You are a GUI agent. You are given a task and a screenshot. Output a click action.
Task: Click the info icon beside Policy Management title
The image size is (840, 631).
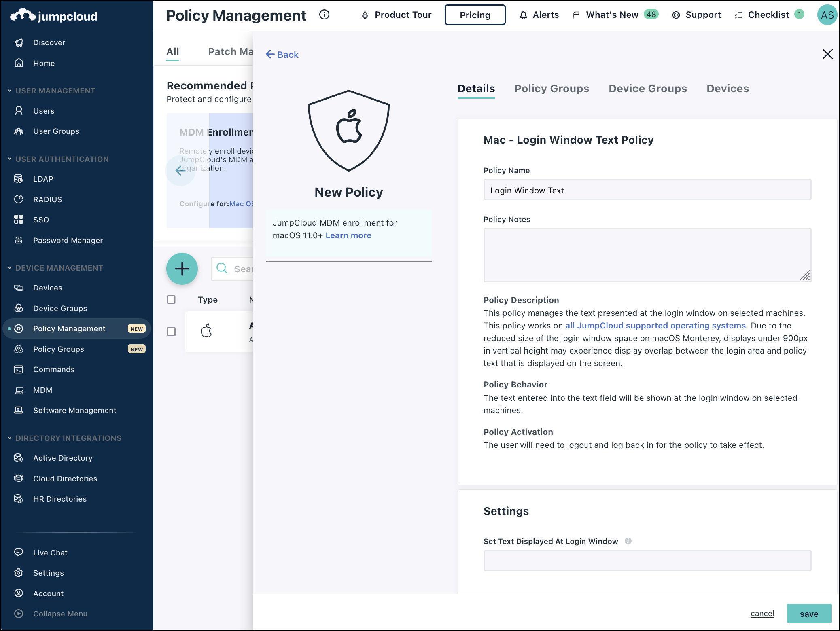[x=324, y=15]
